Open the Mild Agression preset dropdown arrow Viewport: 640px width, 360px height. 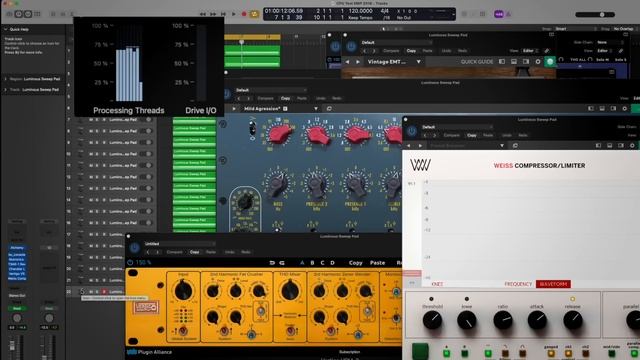(316, 109)
